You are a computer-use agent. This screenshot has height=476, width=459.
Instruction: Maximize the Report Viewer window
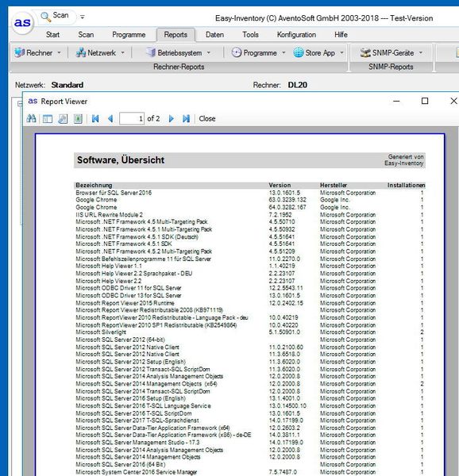pos(425,101)
